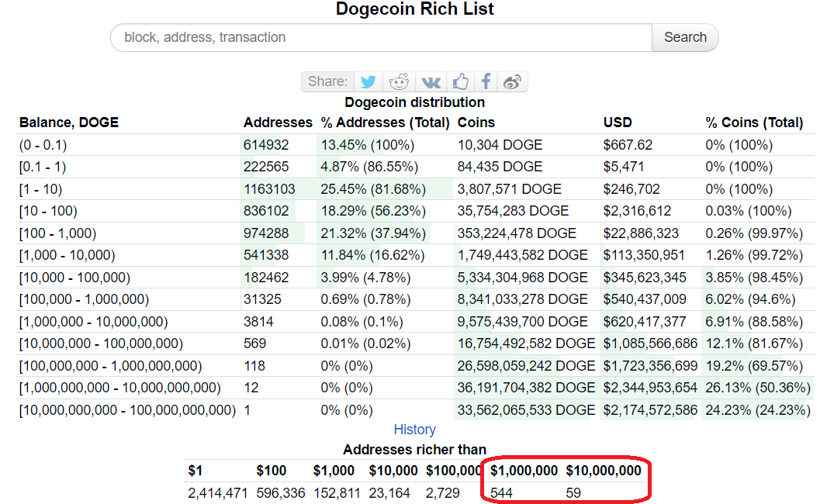The width and height of the screenshot is (827, 504).
Task: Click the '[0.1 - 1)' balance row label
Action: (x=43, y=167)
